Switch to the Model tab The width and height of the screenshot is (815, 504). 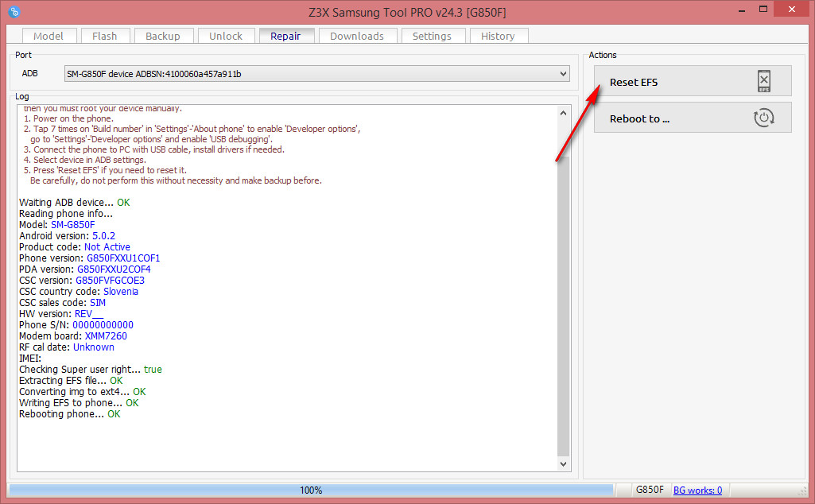coord(49,36)
